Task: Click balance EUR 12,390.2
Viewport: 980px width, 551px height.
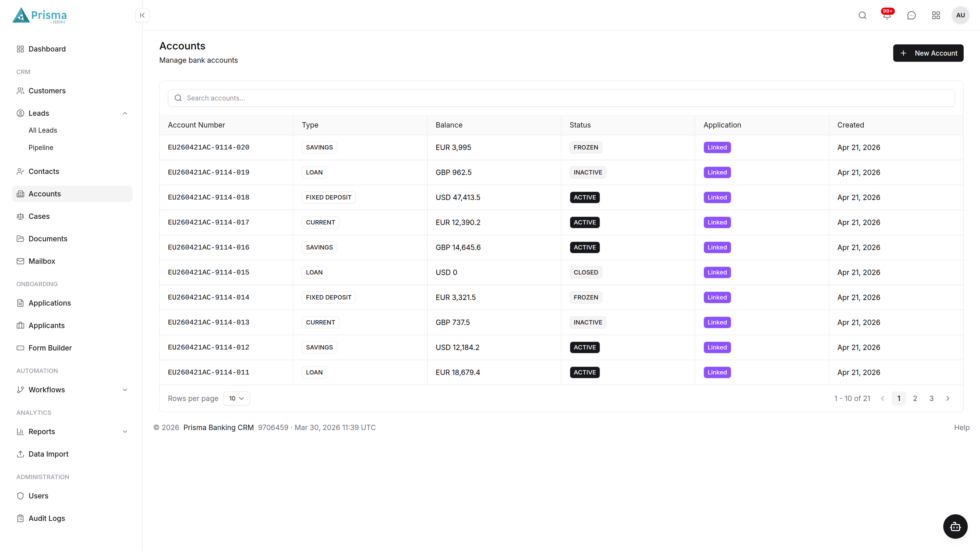Action: (x=458, y=222)
